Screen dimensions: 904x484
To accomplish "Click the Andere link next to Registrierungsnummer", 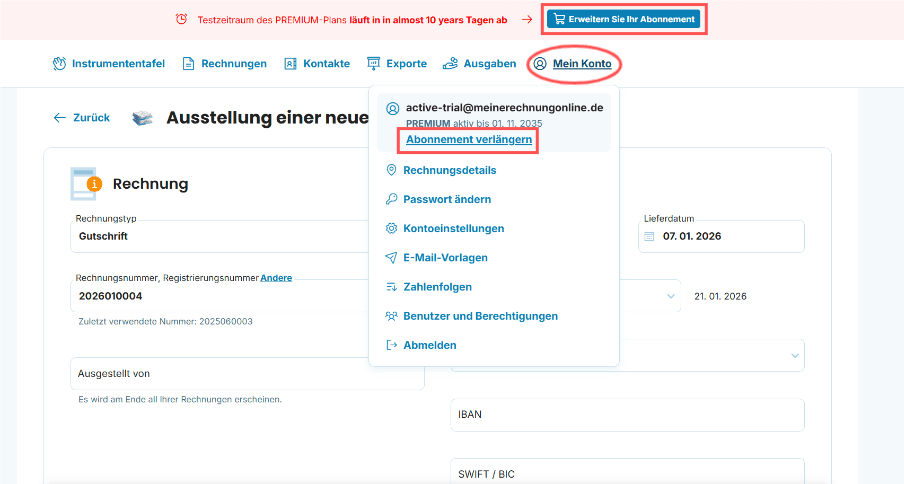I will 276,278.
